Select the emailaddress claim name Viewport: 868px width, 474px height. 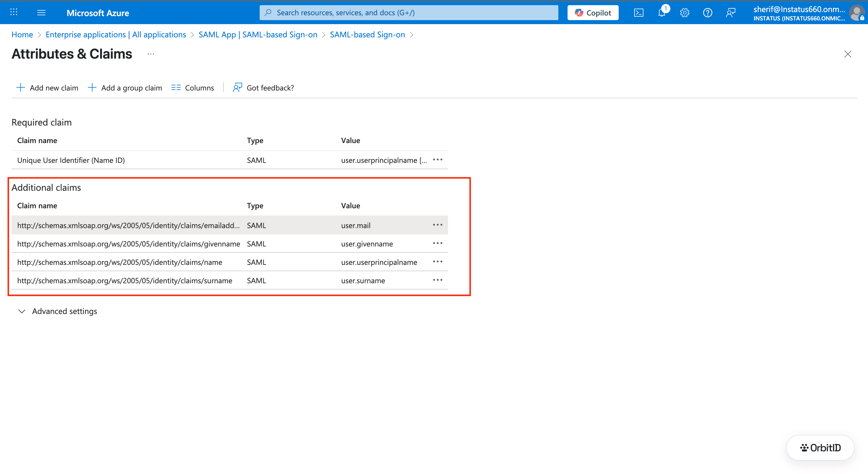[x=128, y=225]
